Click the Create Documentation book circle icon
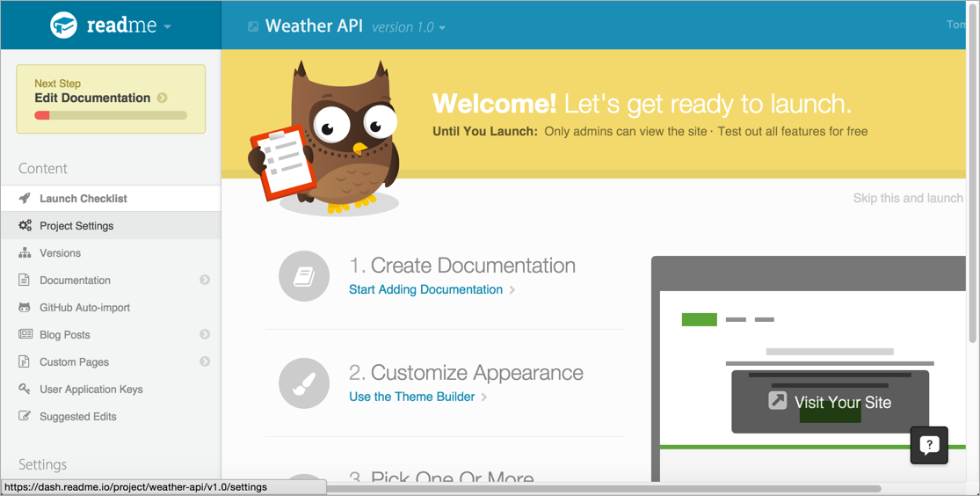980x496 pixels. (x=304, y=276)
